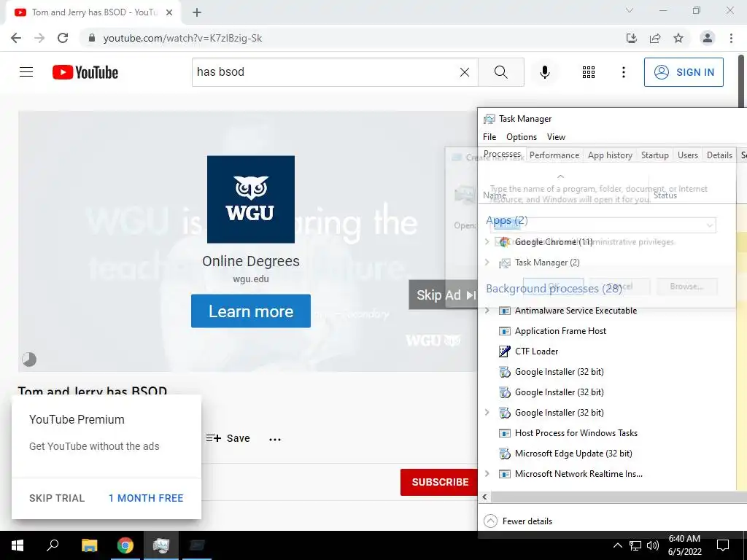Close the Tom and Jerry BSOD tab

click(169, 12)
